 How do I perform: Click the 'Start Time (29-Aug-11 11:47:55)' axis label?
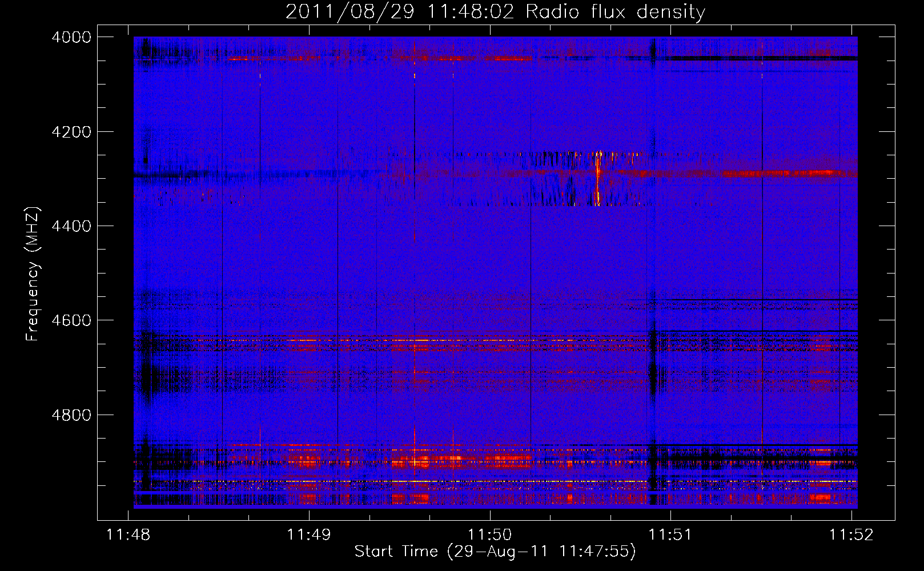click(x=495, y=552)
